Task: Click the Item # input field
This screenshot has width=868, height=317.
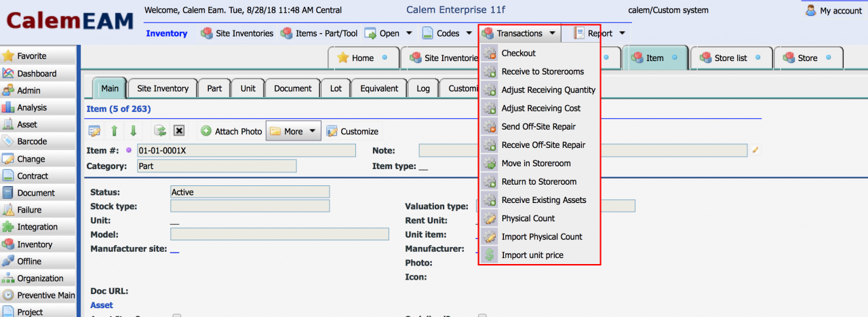Action: pyautogui.click(x=246, y=150)
